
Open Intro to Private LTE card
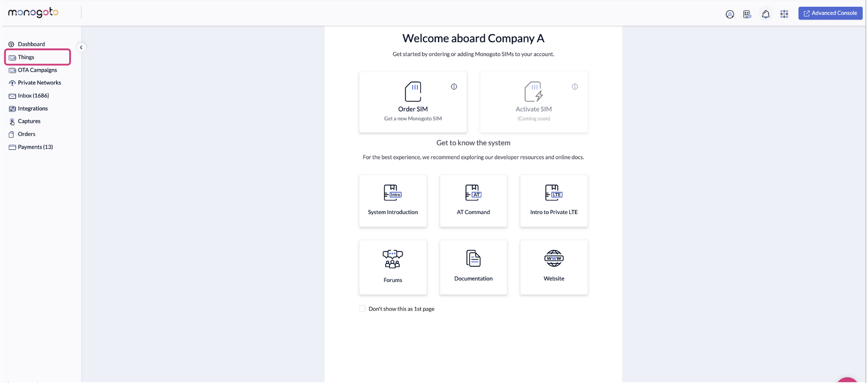click(x=553, y=201)
